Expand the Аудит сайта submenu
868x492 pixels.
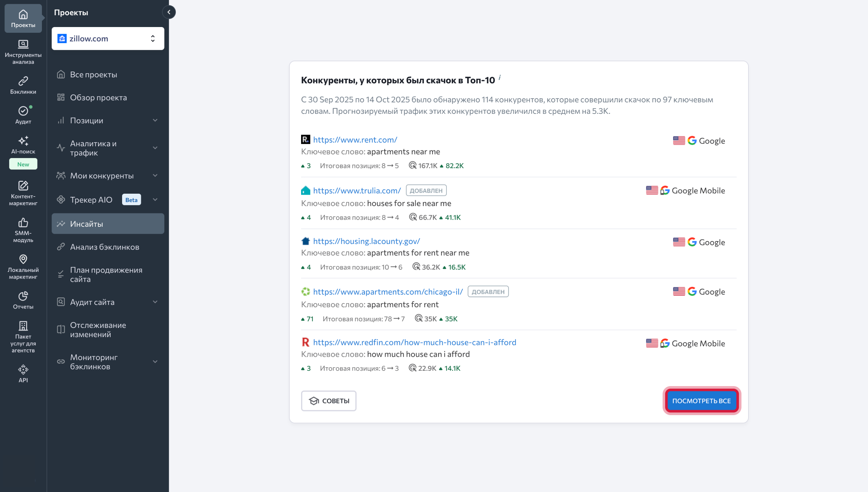point(155,302)
